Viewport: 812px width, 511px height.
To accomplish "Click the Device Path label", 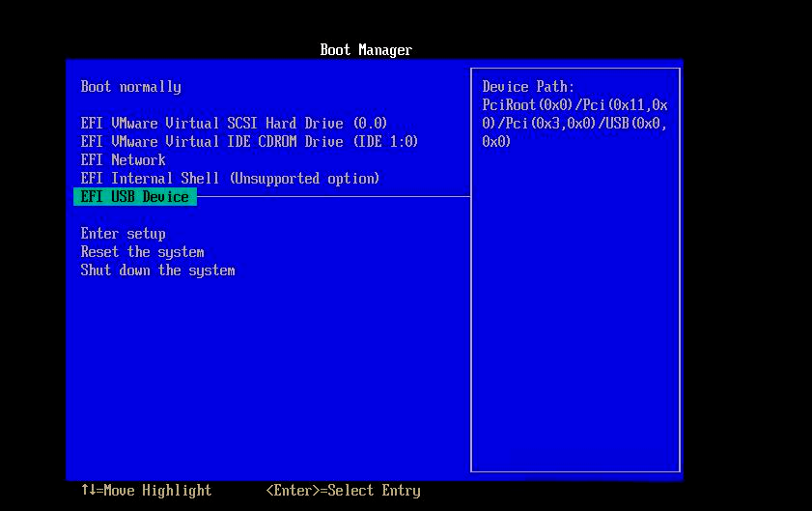I will [528, 87].
